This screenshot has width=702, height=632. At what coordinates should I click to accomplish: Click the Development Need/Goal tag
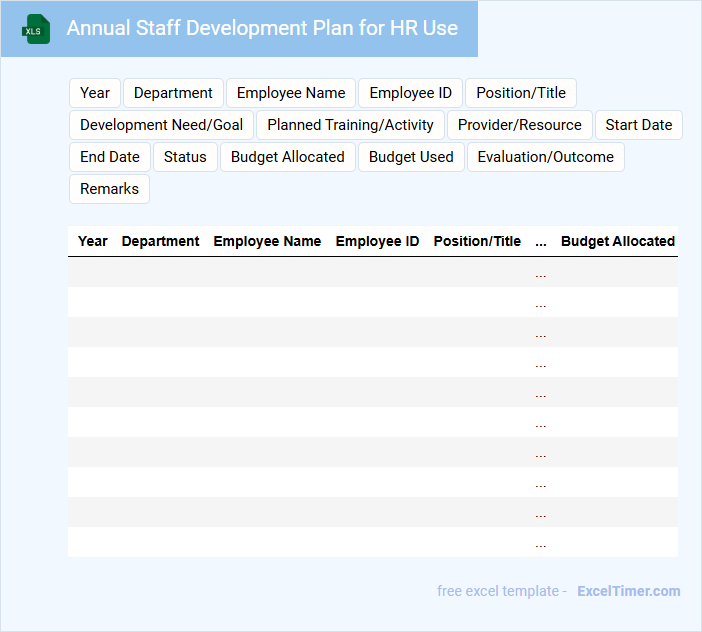coord(161,125)
